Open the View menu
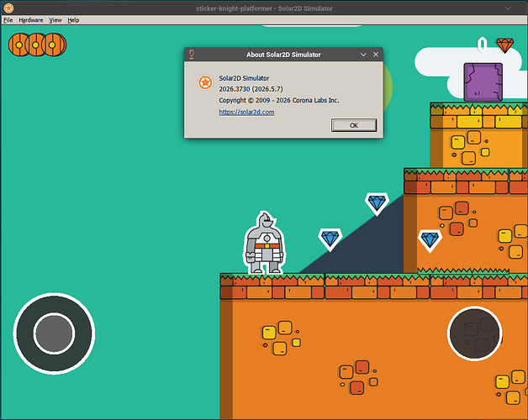Screen dimensions: 528x420 point(55,20)
